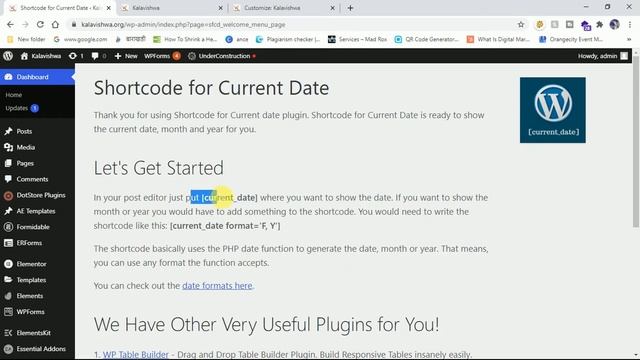Click the Shortcode for Current Date heading
Image resolution: width=640 pixels, height=360 pixels.
[211, 88]
